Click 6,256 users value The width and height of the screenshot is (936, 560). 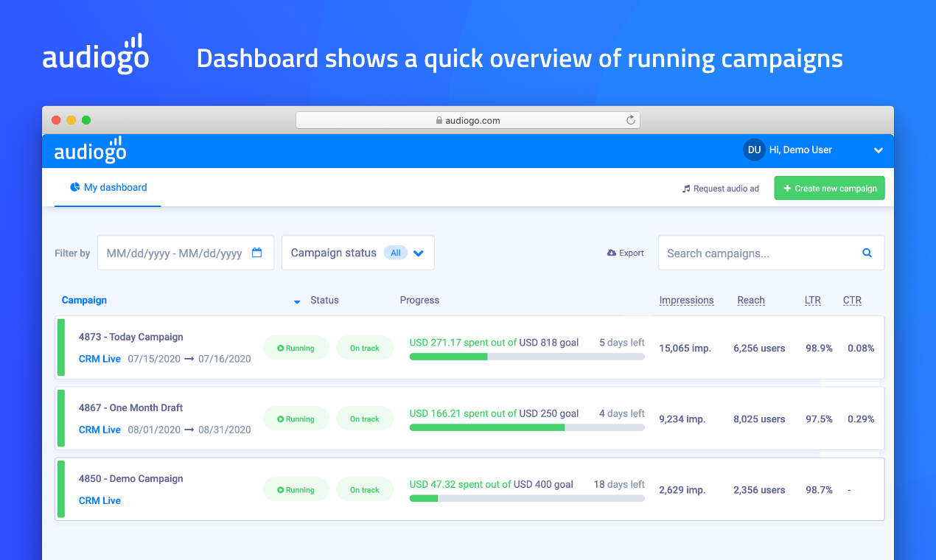(759, 348)
